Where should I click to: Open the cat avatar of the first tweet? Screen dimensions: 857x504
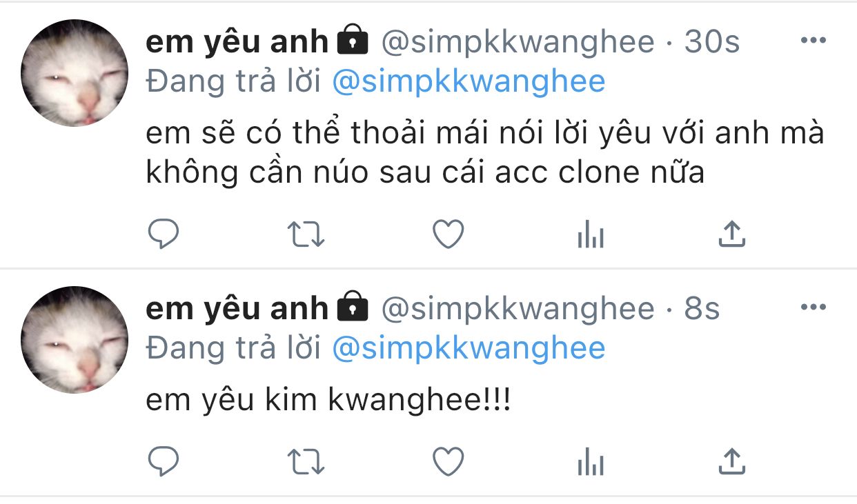(x=75, y=73)
